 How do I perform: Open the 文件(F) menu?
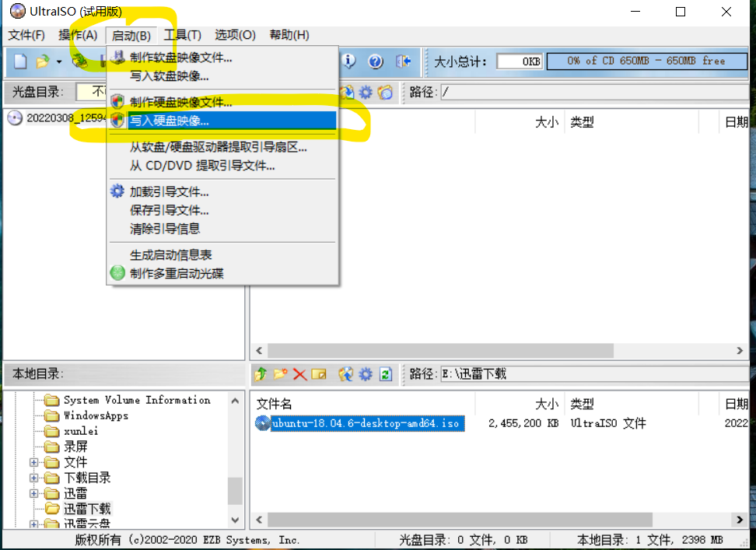26,35
